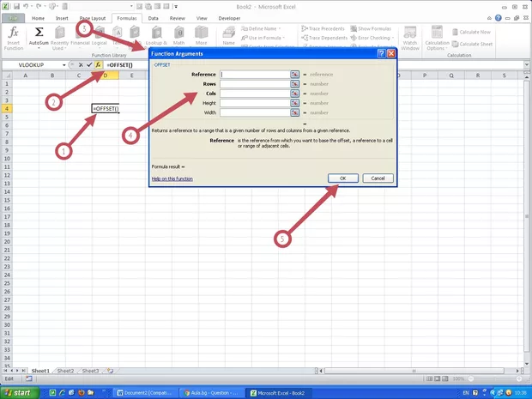Open Recently Used functions list
The image size is (532, 399).
[59, 38]
